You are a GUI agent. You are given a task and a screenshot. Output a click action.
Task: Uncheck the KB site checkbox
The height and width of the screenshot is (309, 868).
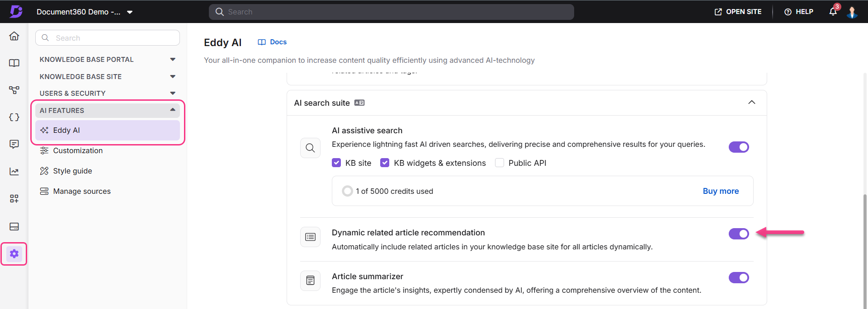[336, 163]
